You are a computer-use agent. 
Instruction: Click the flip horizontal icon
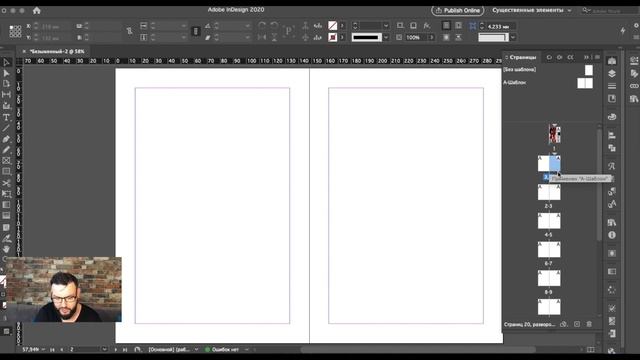pos(262,38)
